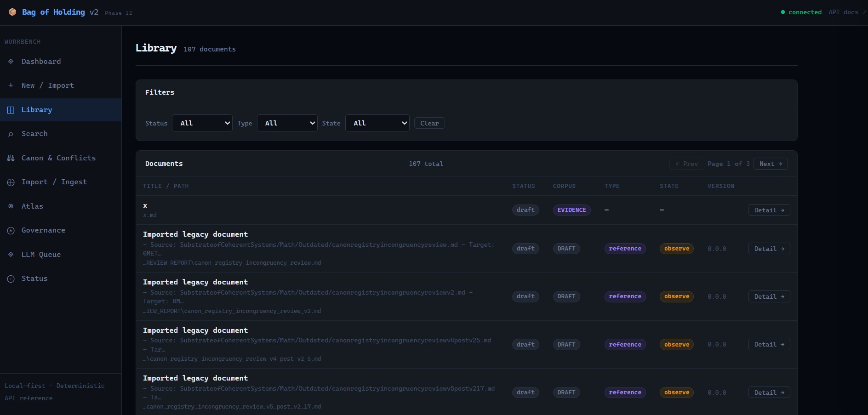
Task: Click the Prev page button
Action: 687,164
